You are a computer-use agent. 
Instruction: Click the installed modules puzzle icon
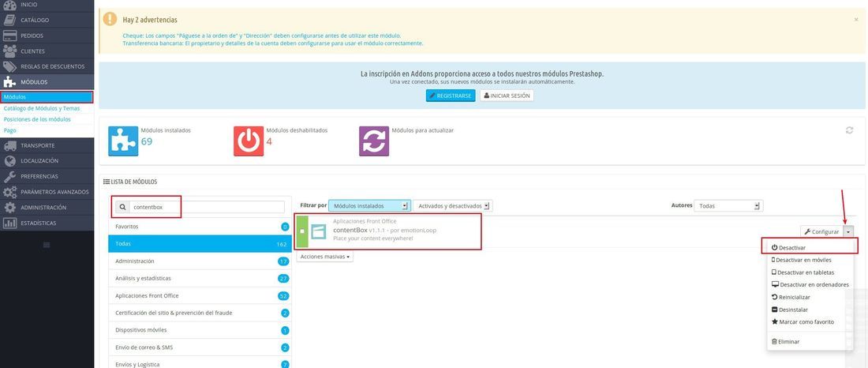pos(123,141)
